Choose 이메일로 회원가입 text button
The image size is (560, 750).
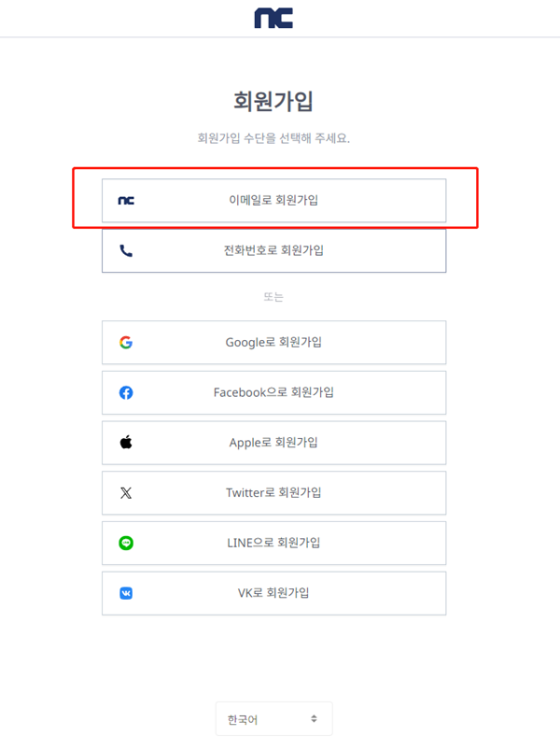pyautogui.click(x=273, y=200)
